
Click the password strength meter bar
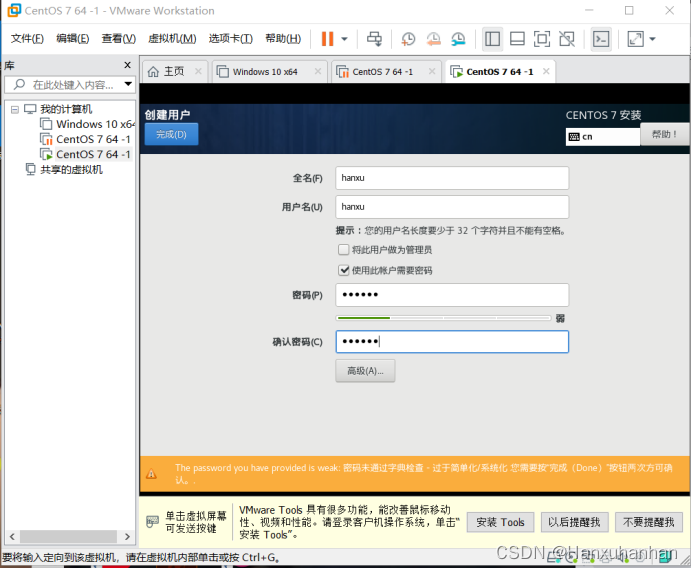click(443, 318)
